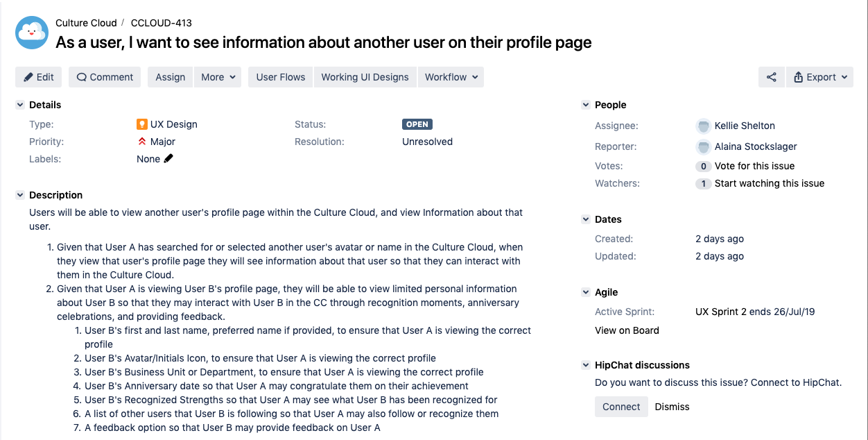Click Start watching this issue

[x=770, y=183]
